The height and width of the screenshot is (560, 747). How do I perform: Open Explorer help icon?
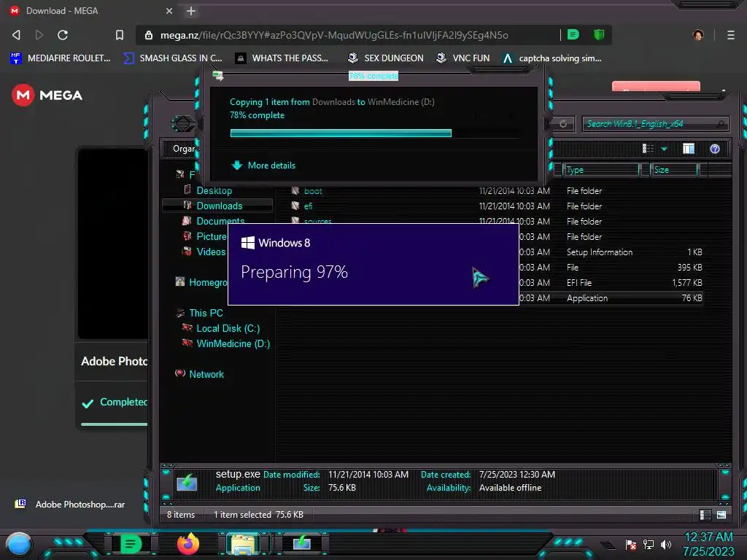tap(715, 149)
